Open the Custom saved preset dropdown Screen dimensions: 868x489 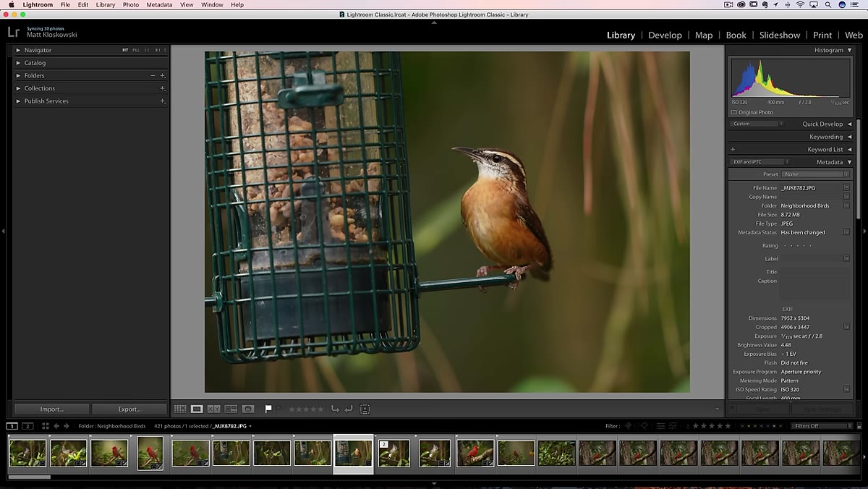pos(757,124)
